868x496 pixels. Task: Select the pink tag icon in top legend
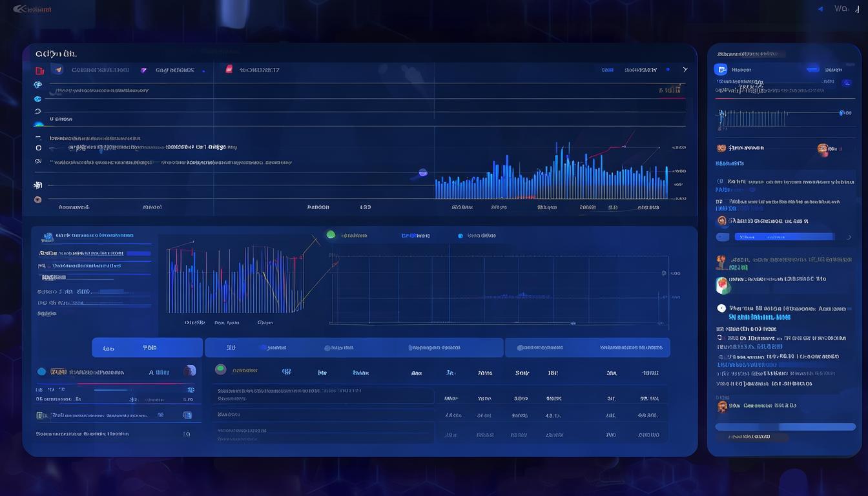coord(229,70)
